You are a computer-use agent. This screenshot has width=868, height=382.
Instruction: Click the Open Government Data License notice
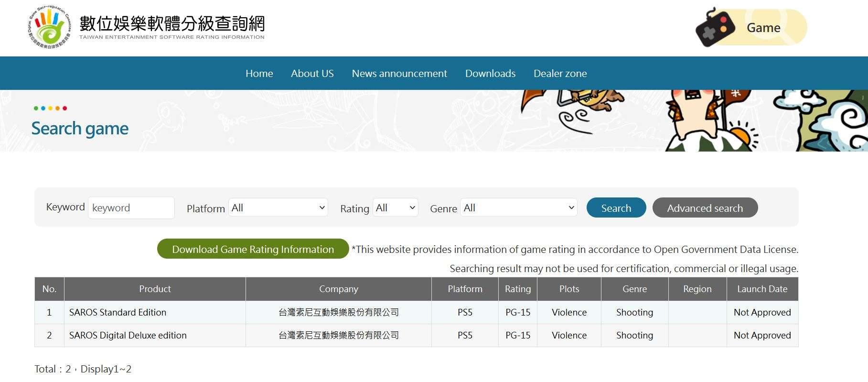click(x=575, y=249)
